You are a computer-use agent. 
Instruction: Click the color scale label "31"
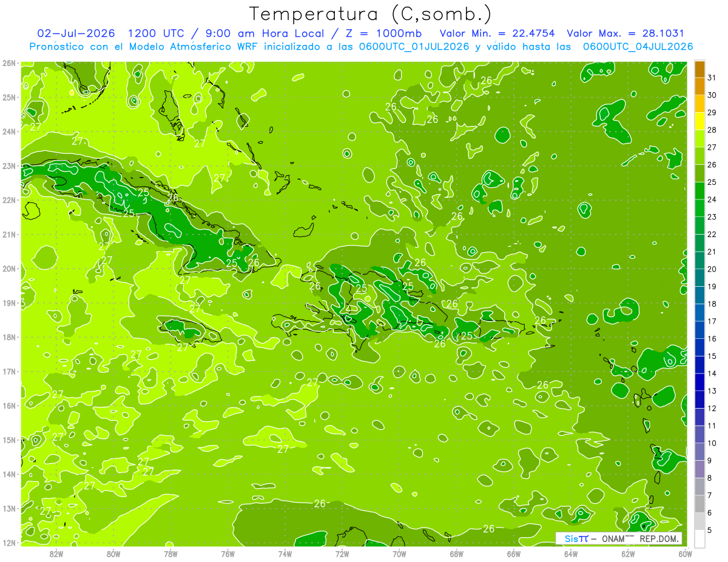pyautogui.click(x=712, y=78)
